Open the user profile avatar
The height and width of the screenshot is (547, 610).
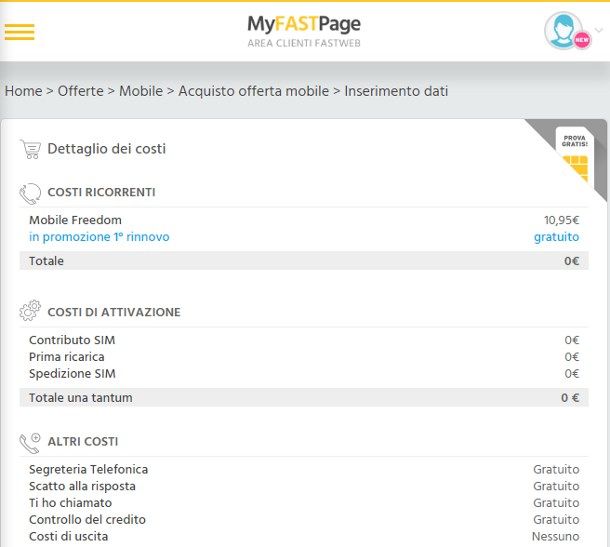pos(565,30)
